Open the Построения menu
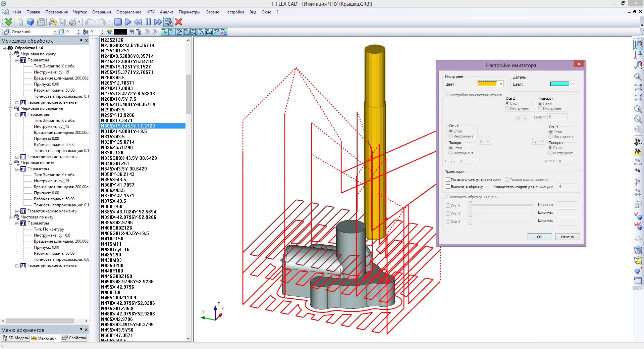 coord(56,12)
